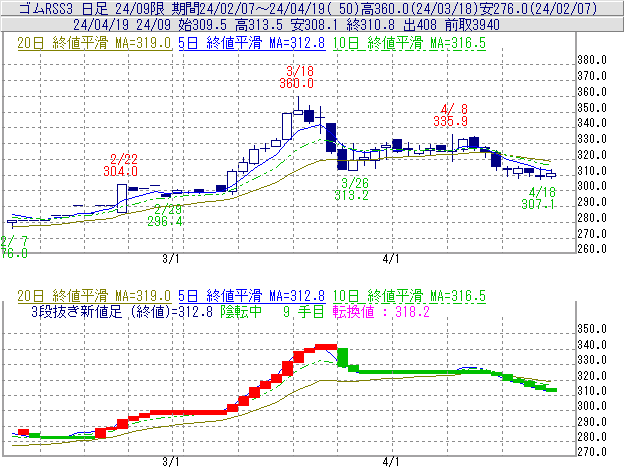This screenshot has height=475, width=624.
Task: Click the tall white candlestick at 2/22
Action: (x=122, y=199)
